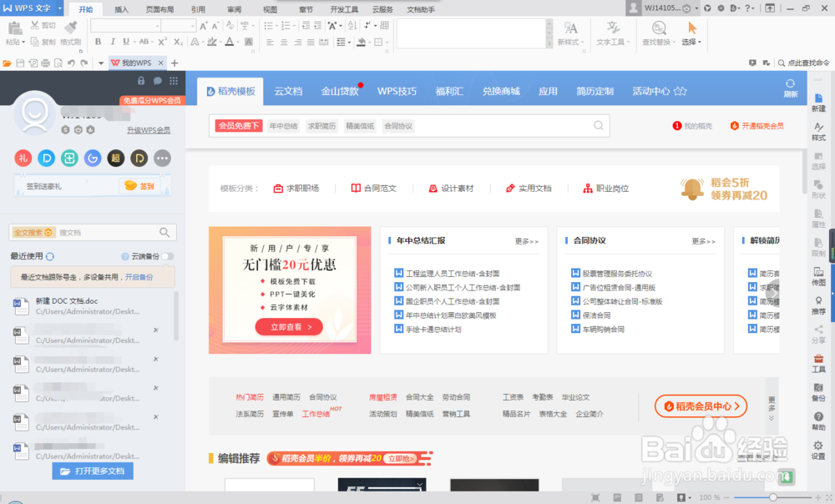Switch to the 简历定制 tab
This screenshot has height=504, width=835.
click(x=595, y=91)
